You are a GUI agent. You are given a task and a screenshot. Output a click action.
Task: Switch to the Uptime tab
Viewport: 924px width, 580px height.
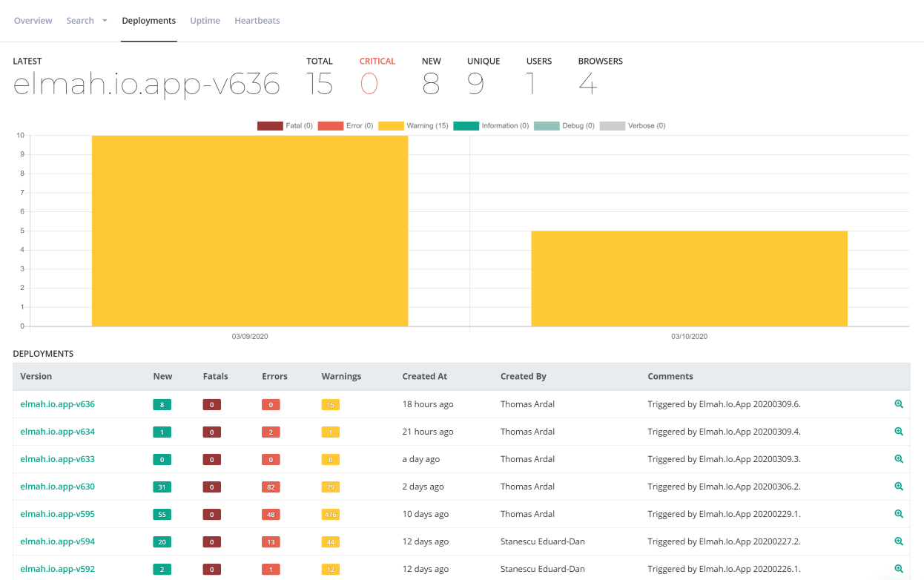coord(205,20)
